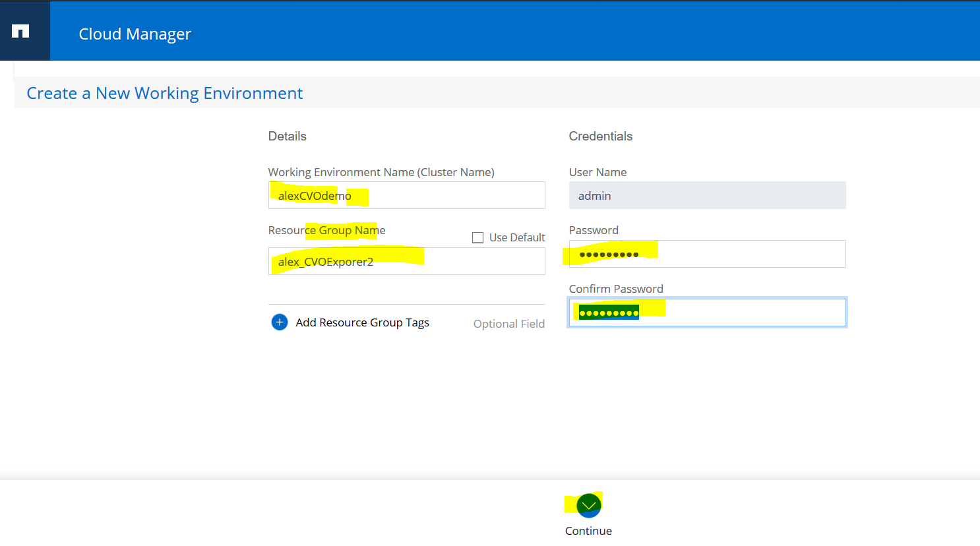Click the Optional Field text
980x546 pixels.
[x=509, y=324]
